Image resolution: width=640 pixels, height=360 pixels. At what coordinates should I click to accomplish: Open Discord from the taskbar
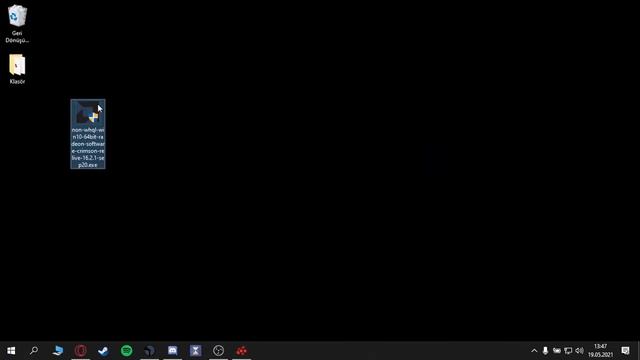click(x=173, y=351)
